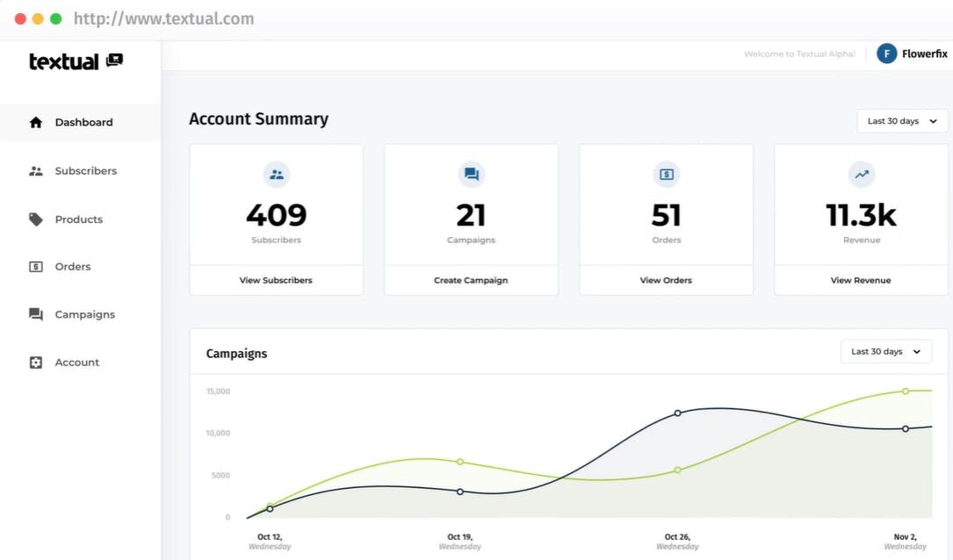This screenshot has height=560, width=953.
Task: Click the dark line data point at Oct 12
Action: click(x=270, y=509)
